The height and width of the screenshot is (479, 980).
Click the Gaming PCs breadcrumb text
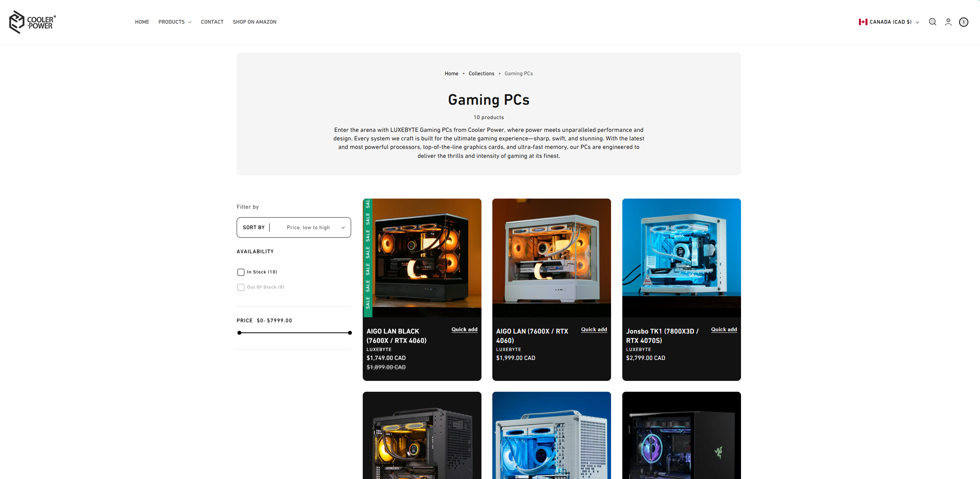tap(519, 74)
